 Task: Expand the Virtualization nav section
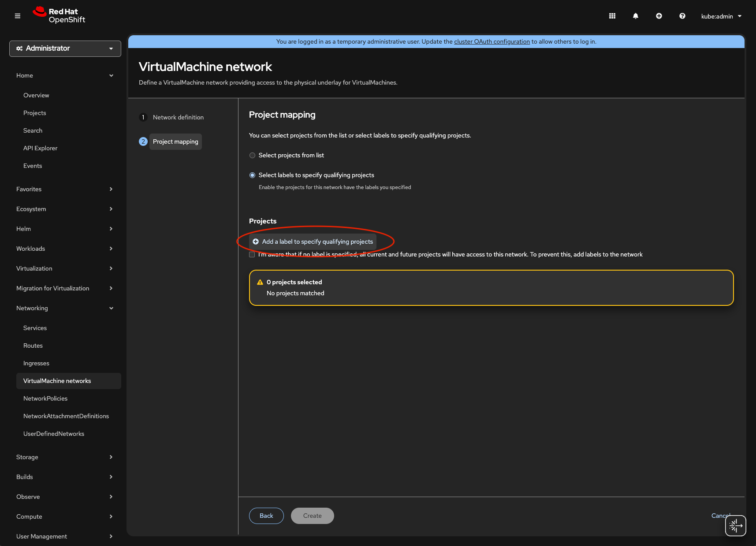(x=65, y=268)
